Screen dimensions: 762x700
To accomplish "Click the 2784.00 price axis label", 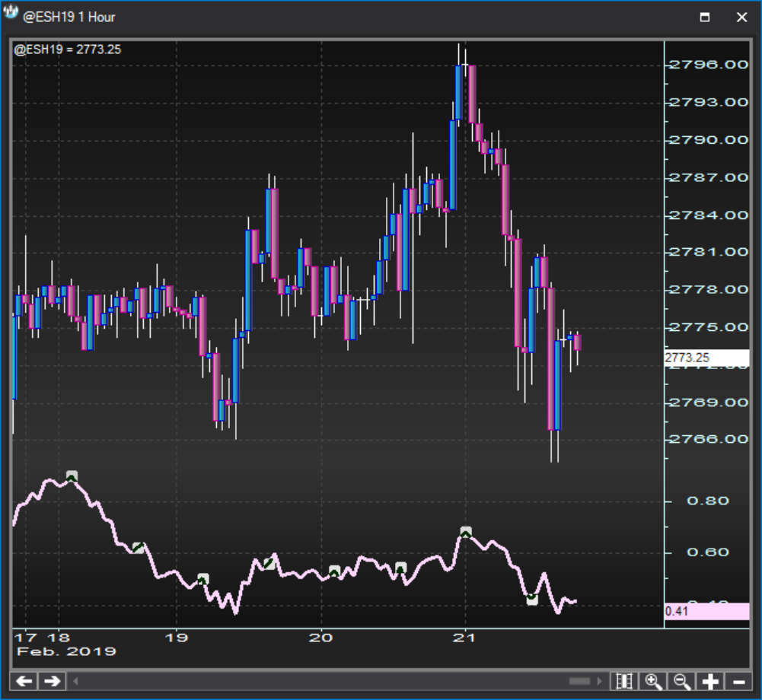I will 709,215.
